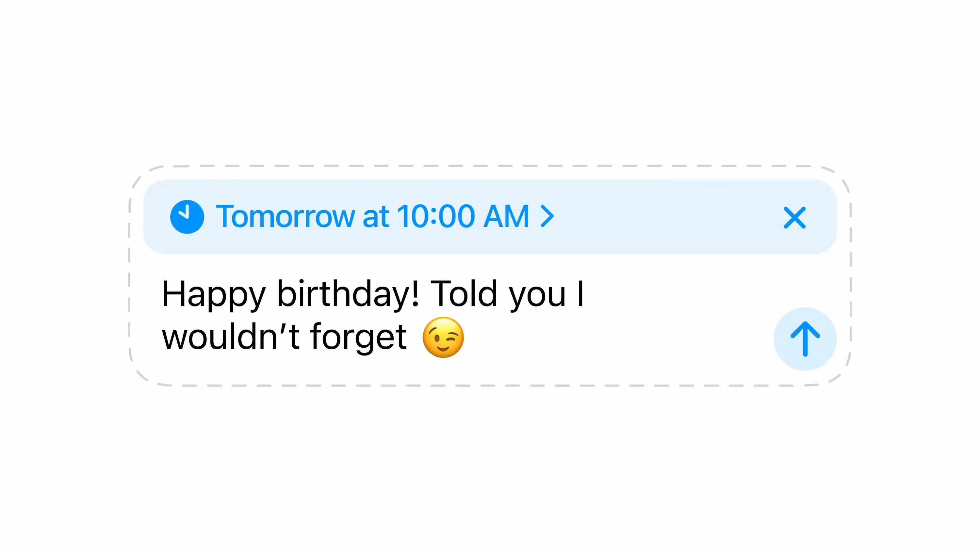The image size is (980, 551).
Task: Click the word "at" in the schedule label
Action: pos(375,217)
